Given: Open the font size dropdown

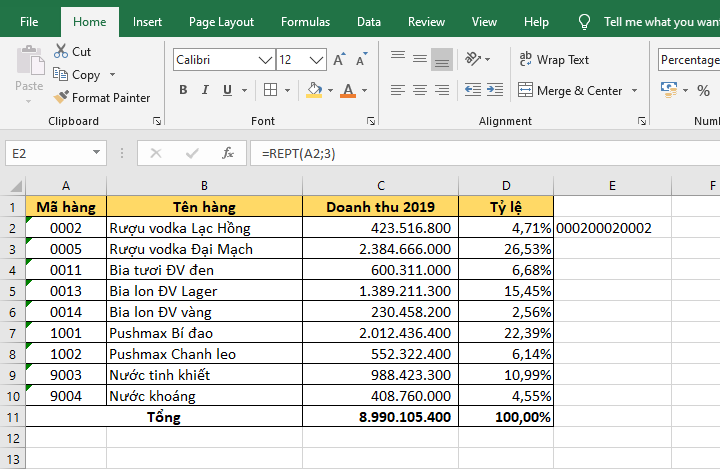Looking at the screenshot, I should [x=316, y=60].
